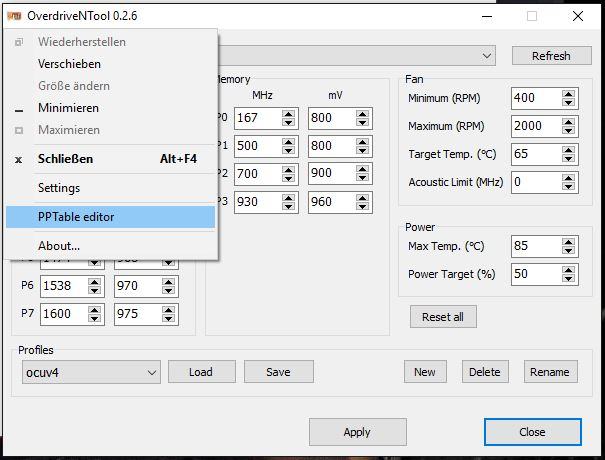Image resolution: width=605 pixels, height=460 pixels.
Task: Load the selected profile
Action: click(x=201, y=372)
